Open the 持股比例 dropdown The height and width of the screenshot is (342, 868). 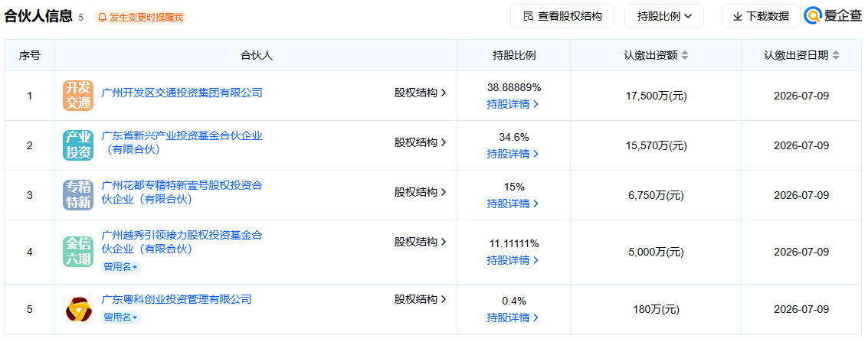tap(664, 16)
